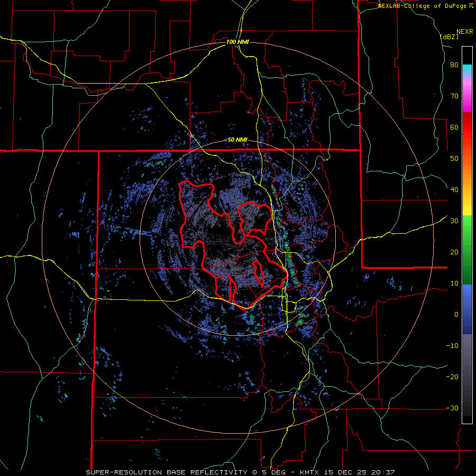476x476 pixels.
Task: Click the "50 NMI" range ring label
Action: 237,140
